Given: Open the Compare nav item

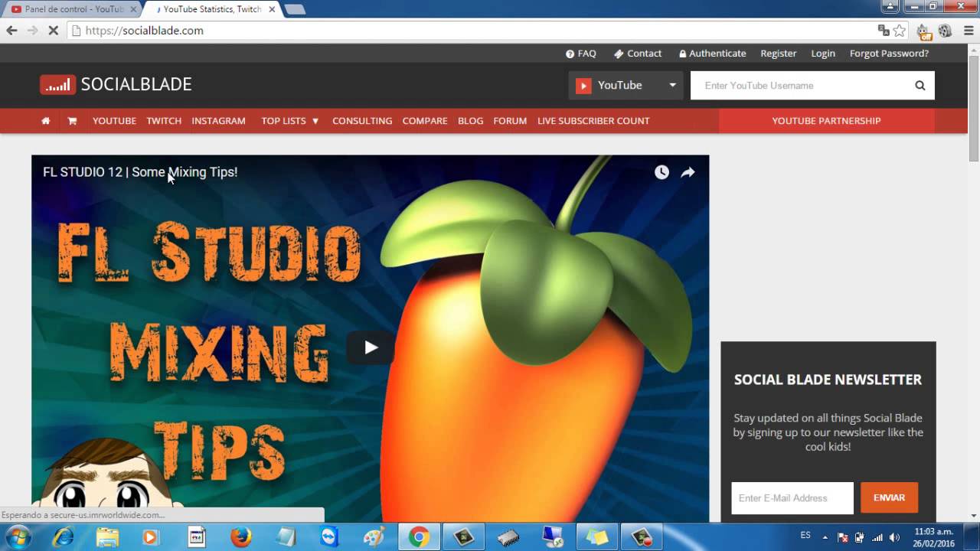Looking at the screenshot, I should coord(425,121).
